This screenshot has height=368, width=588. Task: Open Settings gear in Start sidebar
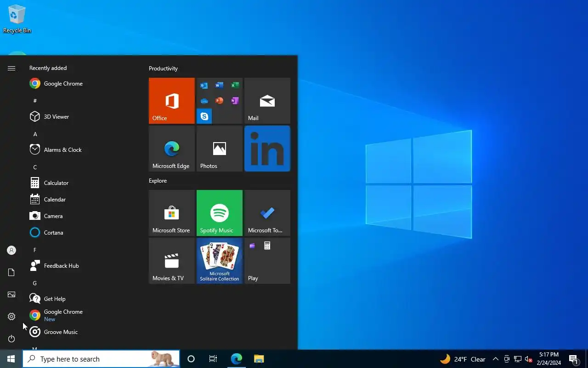click(x=11, y=316)
